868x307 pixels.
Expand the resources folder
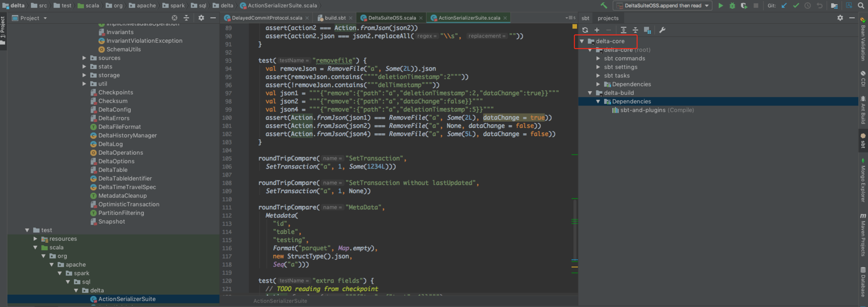[x=35, y=239]
